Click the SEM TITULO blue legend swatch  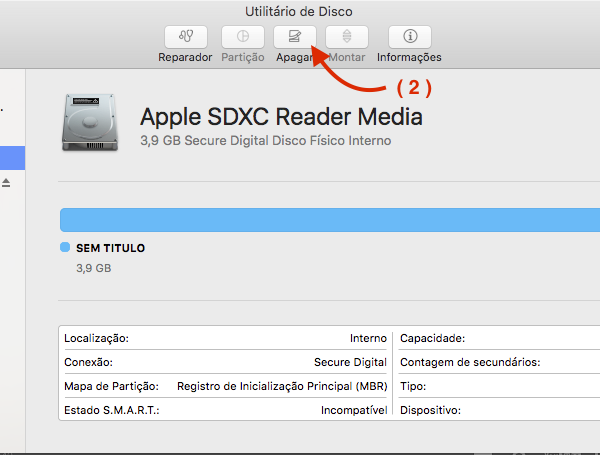pyautogui.click(x=65, y=247)
